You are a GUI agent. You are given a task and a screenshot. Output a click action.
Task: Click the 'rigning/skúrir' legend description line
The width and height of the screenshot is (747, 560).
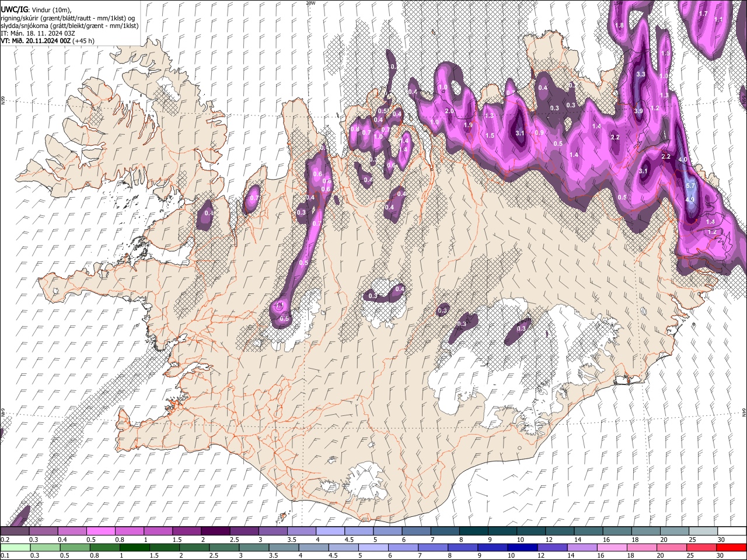click(x=68, y=18)
